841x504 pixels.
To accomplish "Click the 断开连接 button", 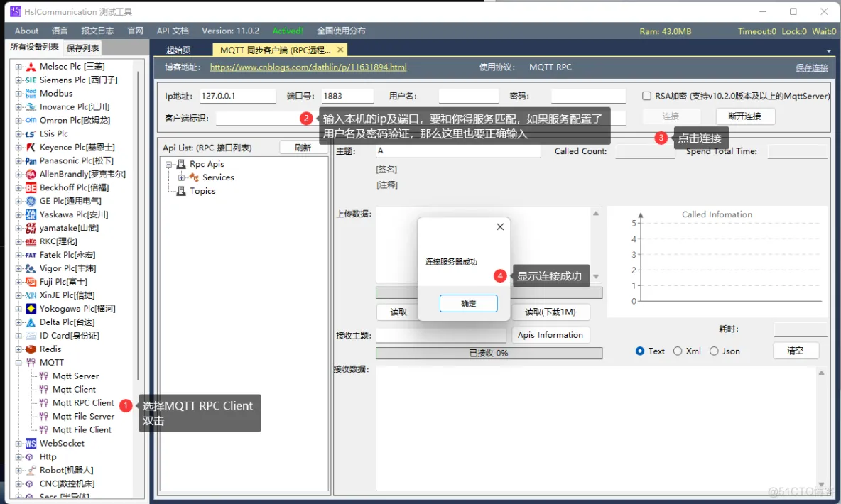I will (744, 116).
